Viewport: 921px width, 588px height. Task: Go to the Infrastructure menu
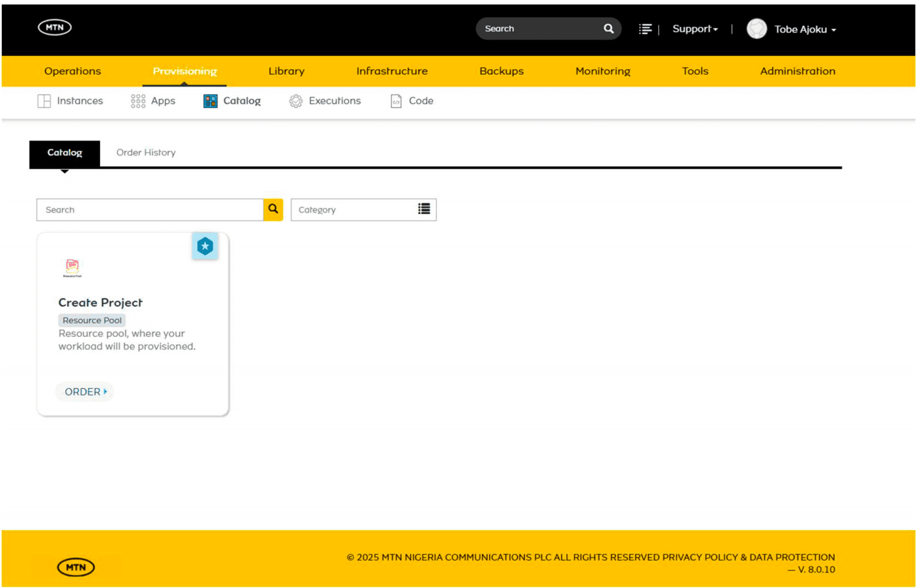pyautogui.click(x=392, y=71)
